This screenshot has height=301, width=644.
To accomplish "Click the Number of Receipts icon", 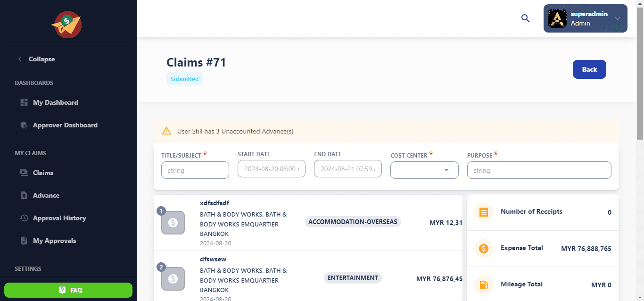I will 483,212.
